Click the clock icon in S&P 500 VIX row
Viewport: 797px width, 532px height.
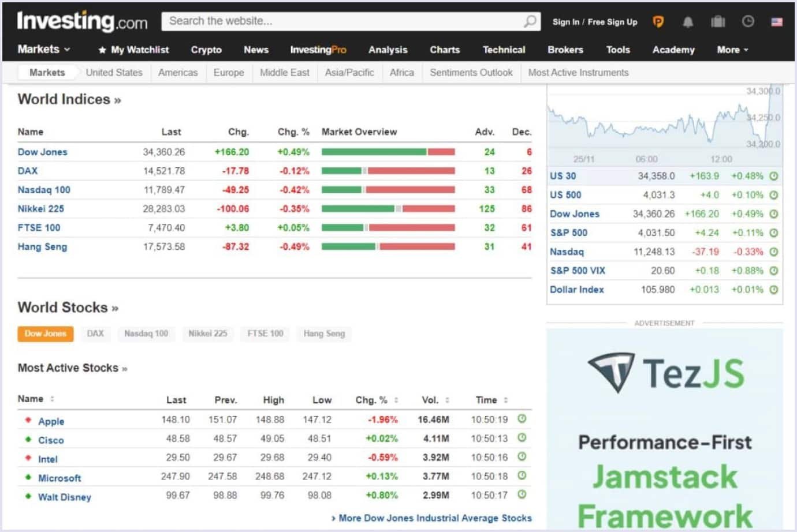coord(774,271)
